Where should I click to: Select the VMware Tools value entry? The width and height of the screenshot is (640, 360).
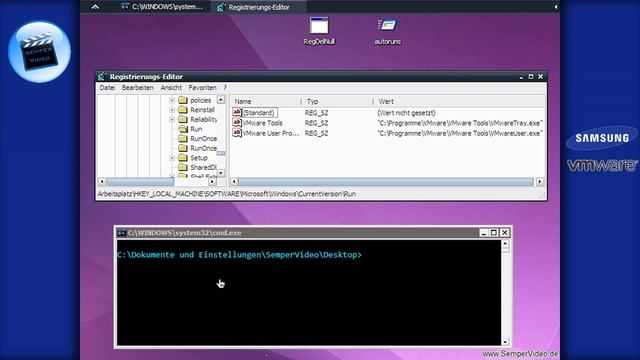coord(262,123)
